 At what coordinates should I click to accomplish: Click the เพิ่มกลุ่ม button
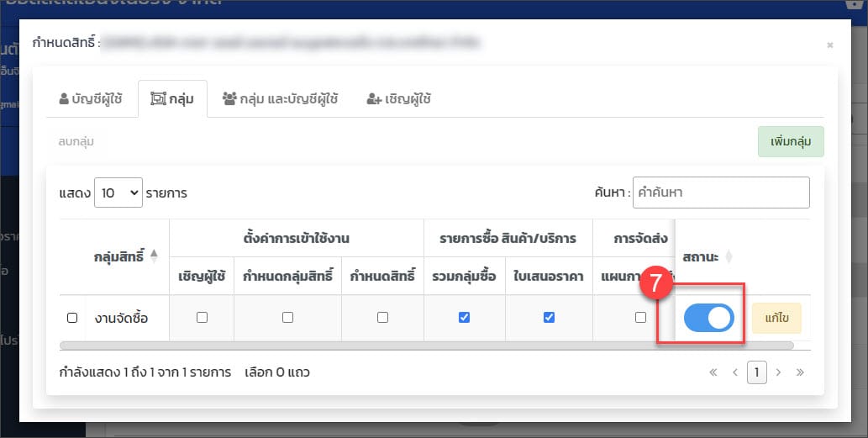point(790,142)
